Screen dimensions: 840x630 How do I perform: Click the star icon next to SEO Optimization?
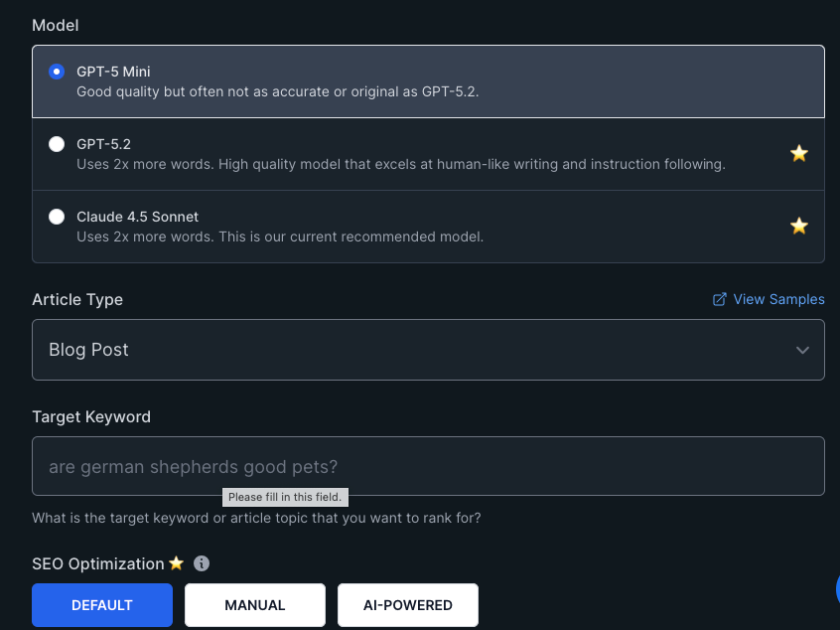point(177,563)
